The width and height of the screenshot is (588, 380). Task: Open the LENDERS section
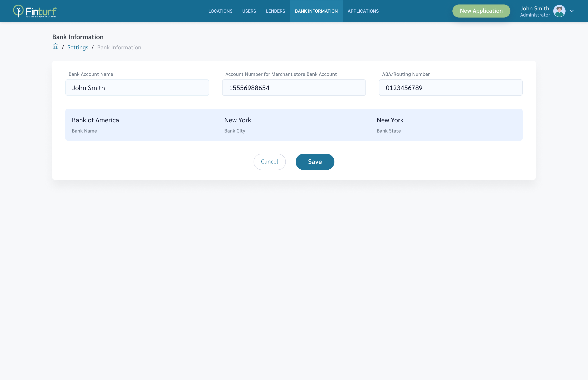(x=275, y=11)
